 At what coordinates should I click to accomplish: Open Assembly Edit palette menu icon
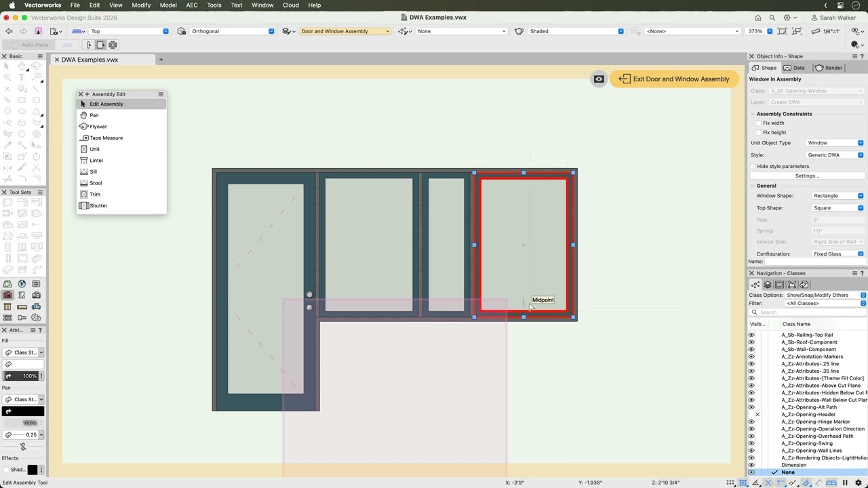(x=161, y=94)
